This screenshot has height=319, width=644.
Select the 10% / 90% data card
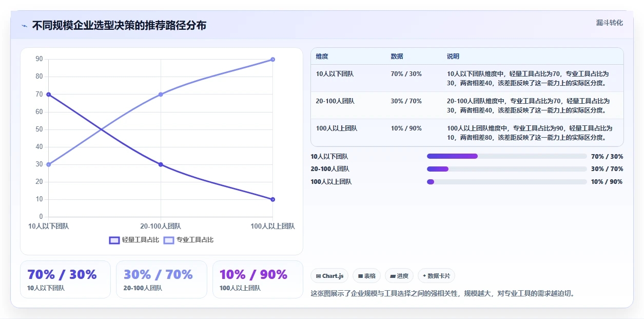coord(258,279)
